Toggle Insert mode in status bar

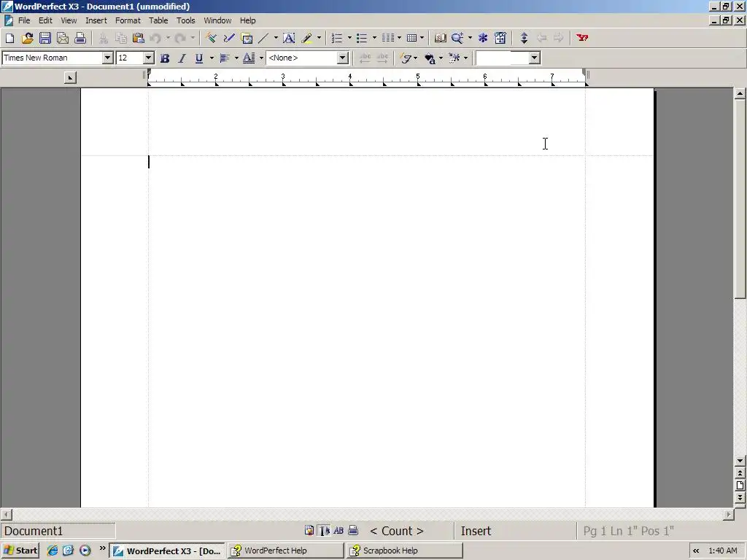476,531
